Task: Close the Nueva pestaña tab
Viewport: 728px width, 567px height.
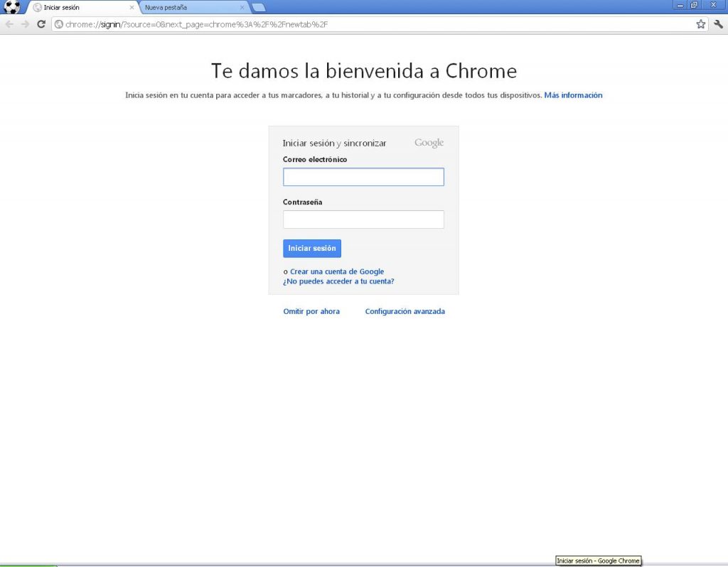Action: pos(242,7)
